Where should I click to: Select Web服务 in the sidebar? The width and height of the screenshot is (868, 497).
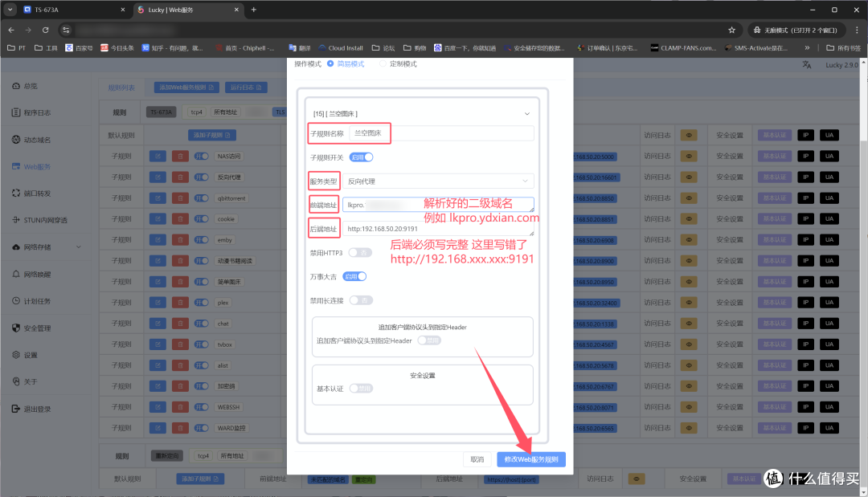pos(31,166)
